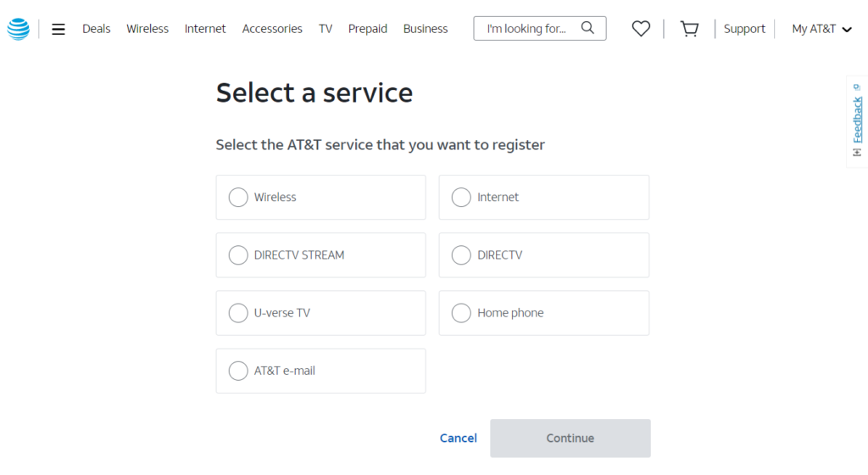Choose DIRECTV STREAM service option
Viewport: 868px width, 475px height.
pyautogui.click(x=321, y=255)
